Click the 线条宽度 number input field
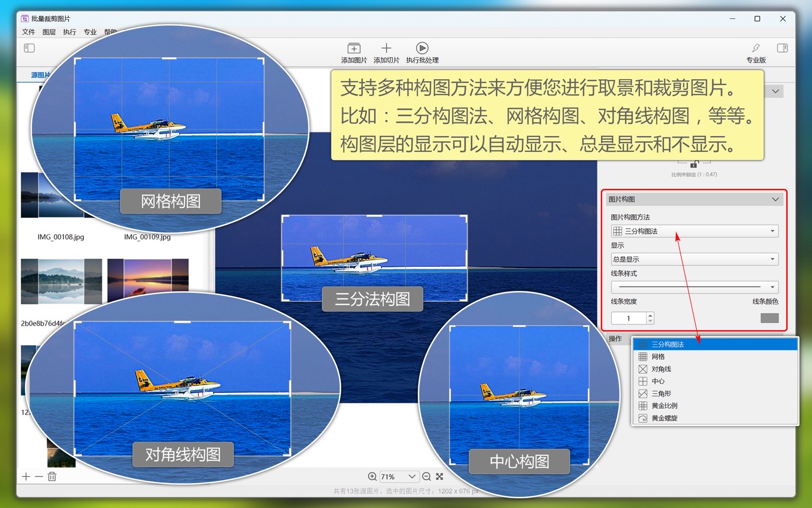The width and height of the screenshot is (812, 508). (629, 319)
